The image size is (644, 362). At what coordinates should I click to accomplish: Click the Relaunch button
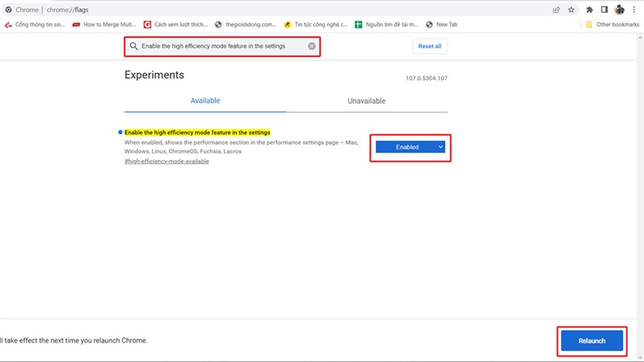click(x=592, y=340)
